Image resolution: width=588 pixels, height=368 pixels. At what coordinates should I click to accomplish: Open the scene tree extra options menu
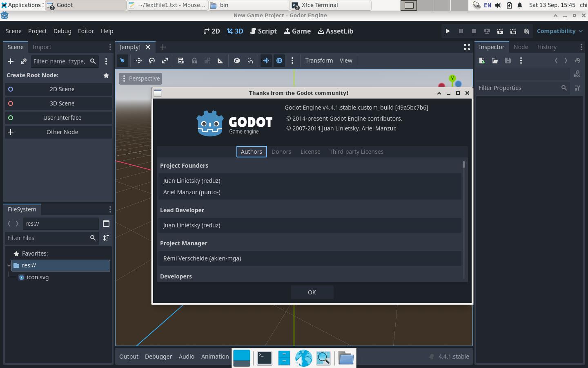pos(106,61)
